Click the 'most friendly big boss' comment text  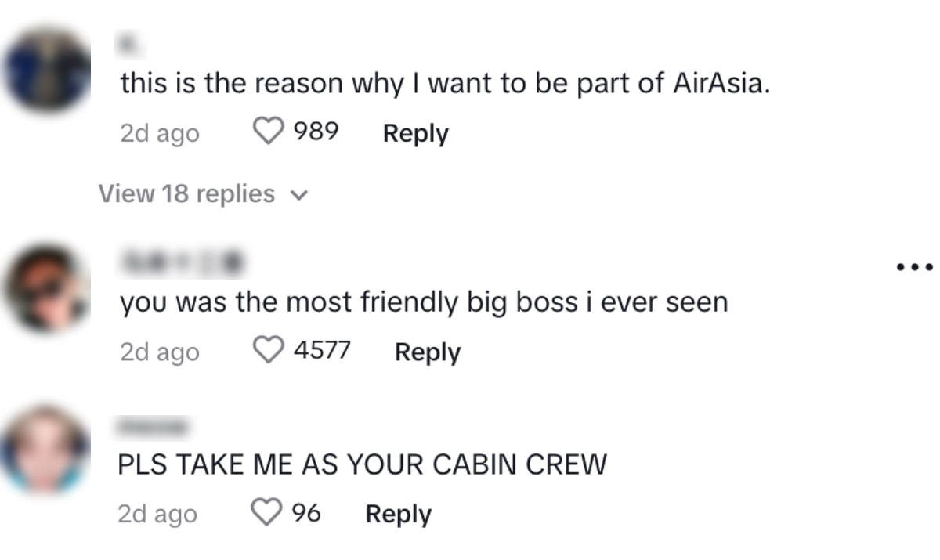tap(423, 302)
